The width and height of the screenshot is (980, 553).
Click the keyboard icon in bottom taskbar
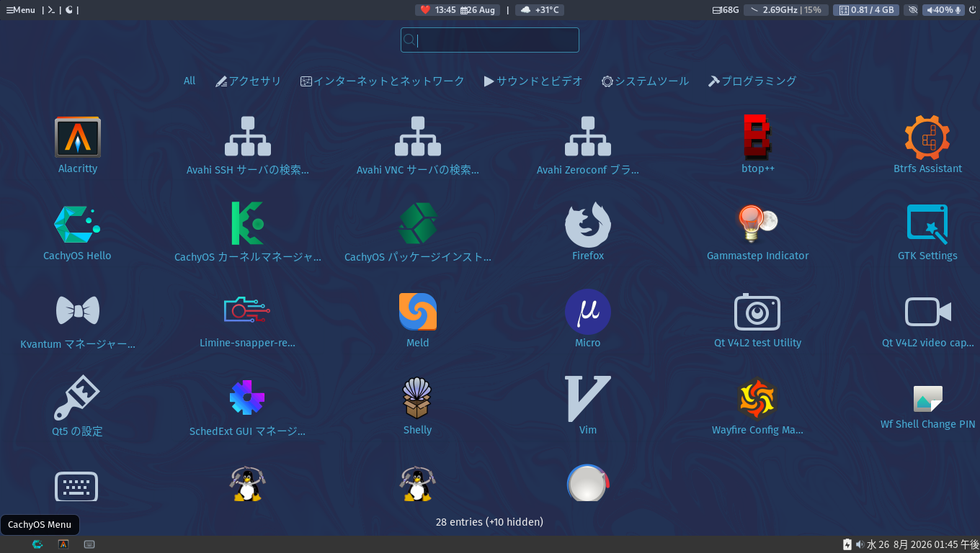point(89,544)
